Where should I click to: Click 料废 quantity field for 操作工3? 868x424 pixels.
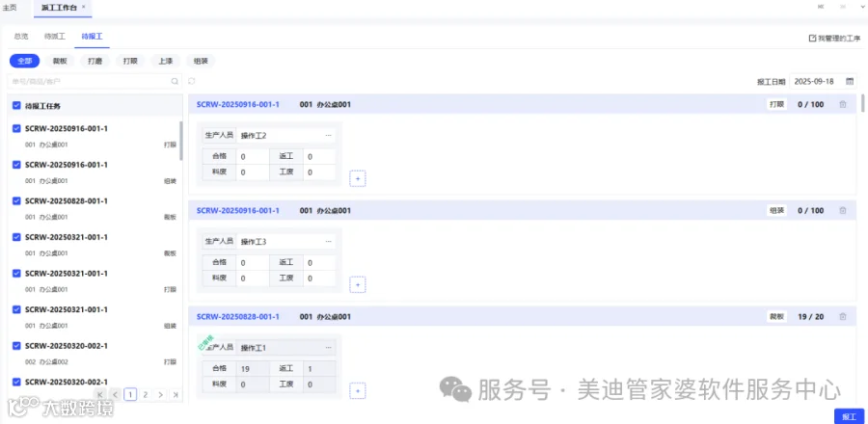[x=253, y=278]
